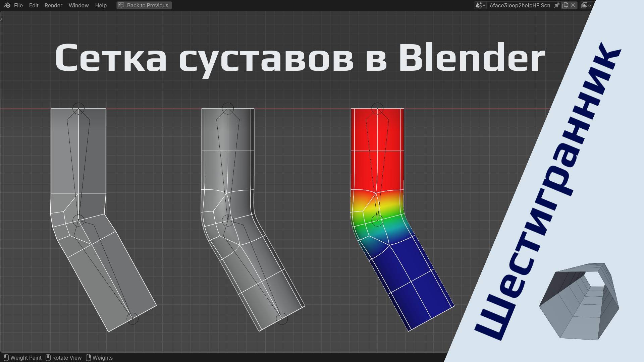Expand the hidden panel via top-left arrow
The height and width of the screenshot is (362, 644).
pos(2,19)
